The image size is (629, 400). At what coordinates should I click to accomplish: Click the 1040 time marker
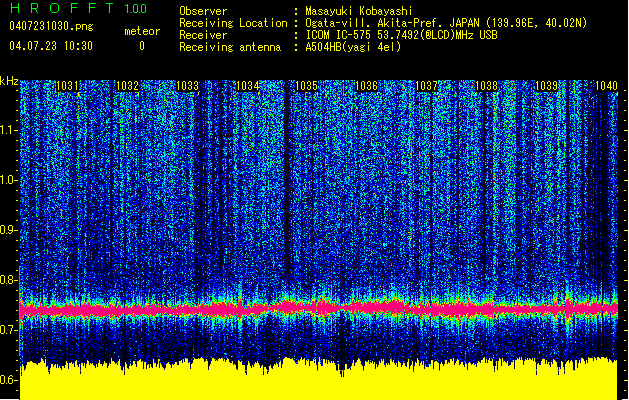pyautogui.click(x=606, y=87)
